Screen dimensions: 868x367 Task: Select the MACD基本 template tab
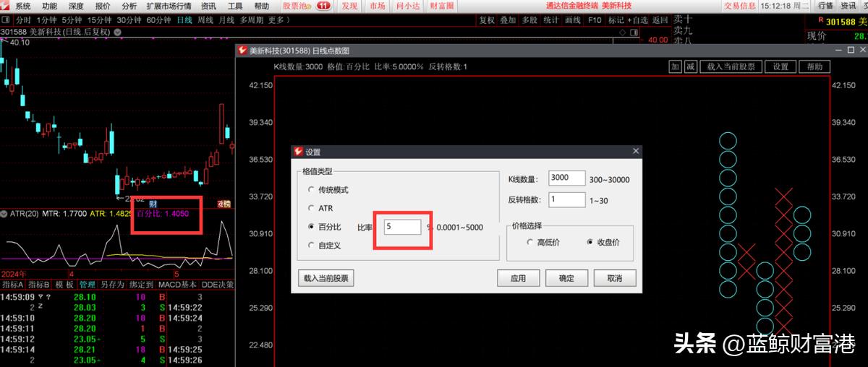178,285
